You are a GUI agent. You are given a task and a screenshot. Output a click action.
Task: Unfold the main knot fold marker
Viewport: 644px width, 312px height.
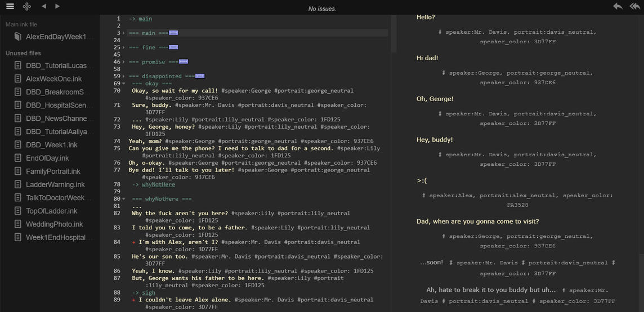tap(173, 33)
